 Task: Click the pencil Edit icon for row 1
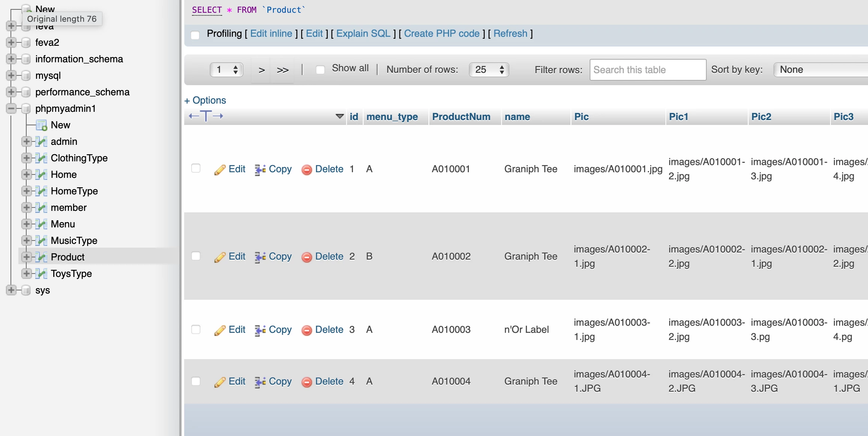(x=220, y=170)
